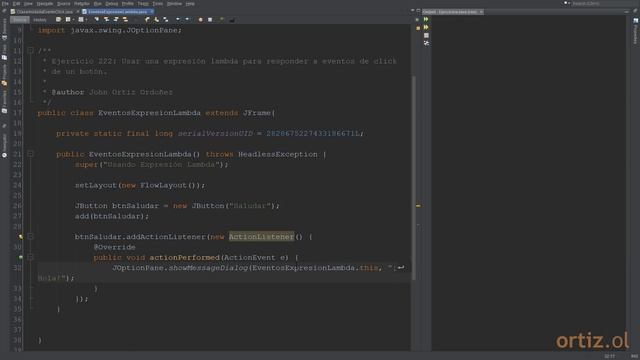Click the yellow warning mark on error stripe

(x=418, y=206)
